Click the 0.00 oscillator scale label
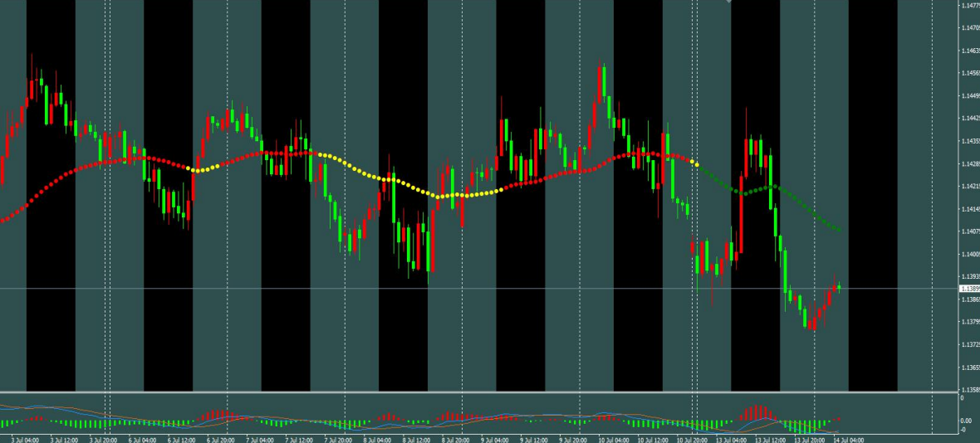The width and height of the screenshot is (980, 443). (966, 421)
